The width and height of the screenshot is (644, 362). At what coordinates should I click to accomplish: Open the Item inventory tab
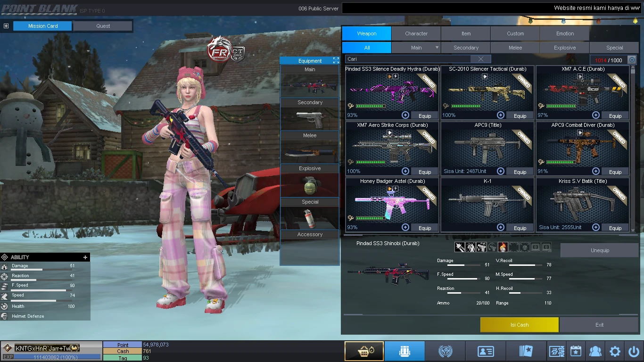point(466,33)
